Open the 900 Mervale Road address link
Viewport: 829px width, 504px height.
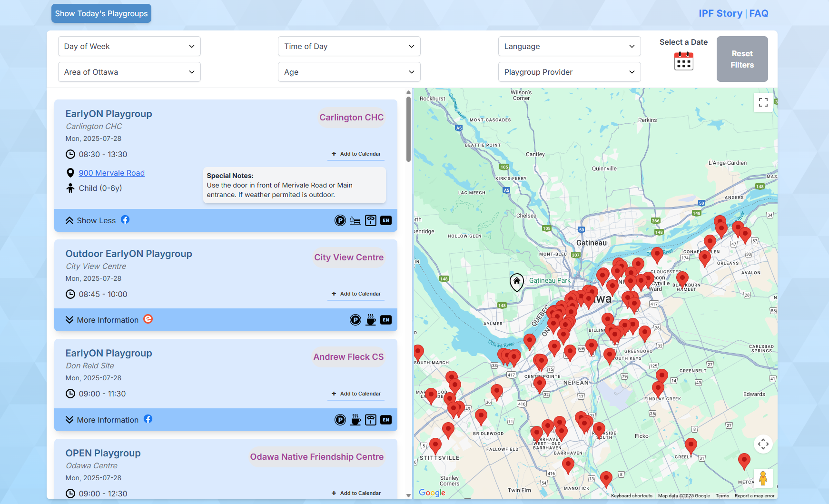pyautogui.click(x=112, y=173)
